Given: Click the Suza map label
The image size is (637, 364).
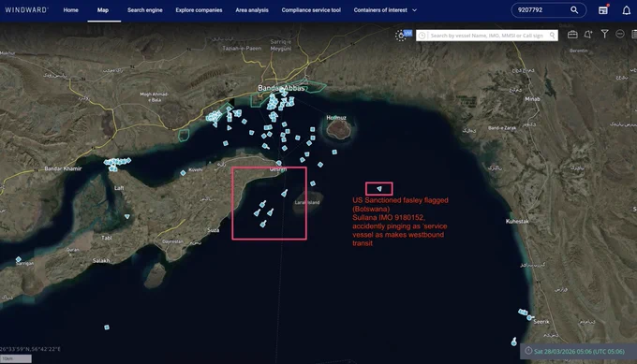Looking at the screenshot, I should coord(214,230).
